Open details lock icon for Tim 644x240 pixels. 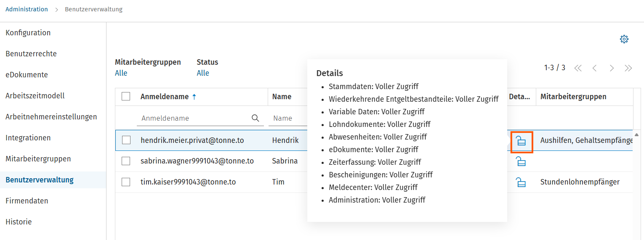[521, 182]
